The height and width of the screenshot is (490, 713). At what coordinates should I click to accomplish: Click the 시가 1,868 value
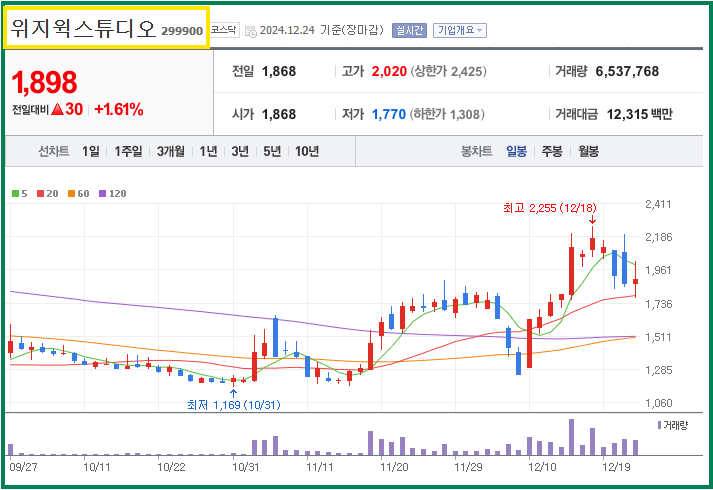(279, 114)
